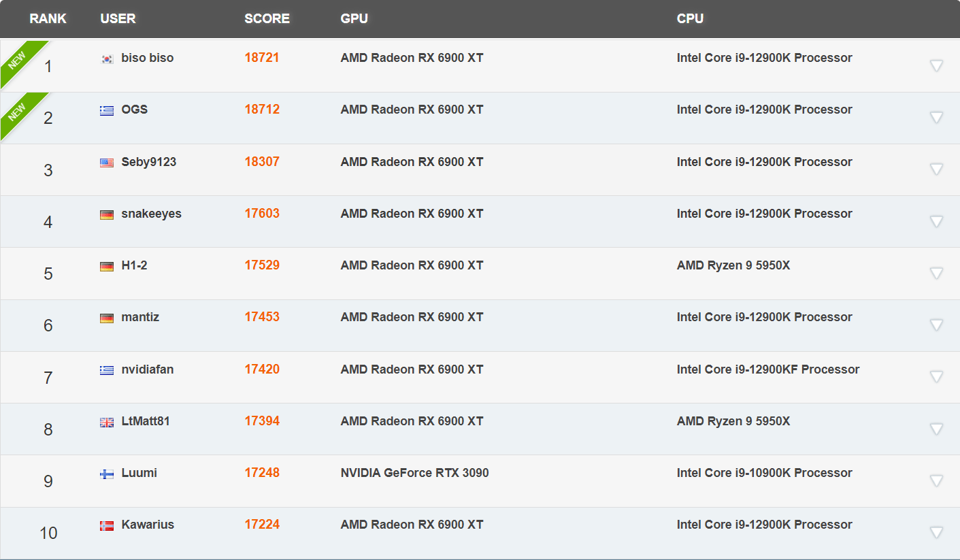Click the Norway flag next to Kawarius
This screenshot has height=560, width=960.
pyautogui.click(x=107, y=525)
